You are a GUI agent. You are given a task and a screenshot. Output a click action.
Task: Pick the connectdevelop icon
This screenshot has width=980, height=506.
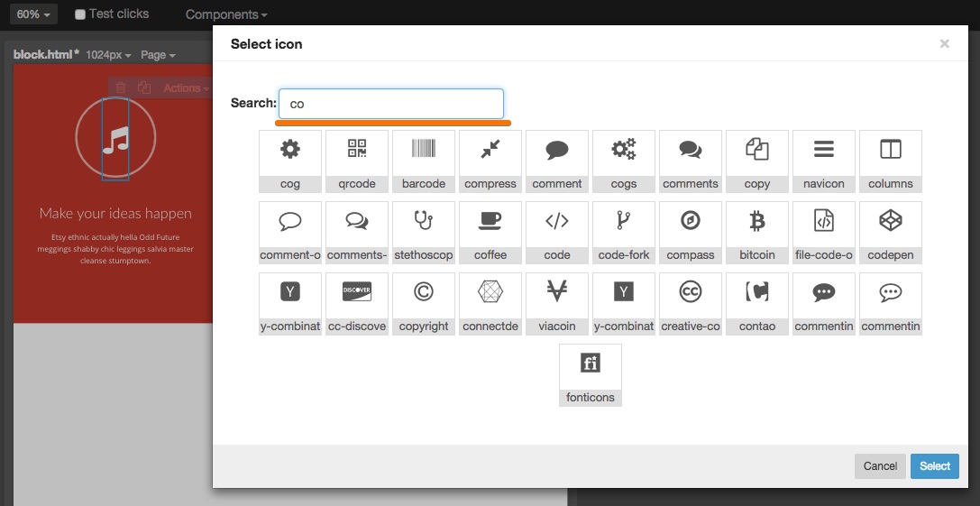(490, 304)
